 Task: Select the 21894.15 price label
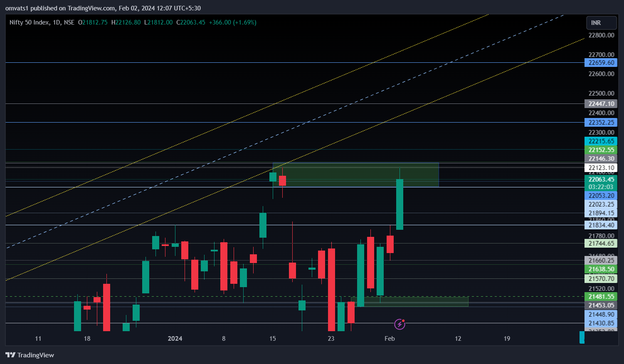click(601, 213)
